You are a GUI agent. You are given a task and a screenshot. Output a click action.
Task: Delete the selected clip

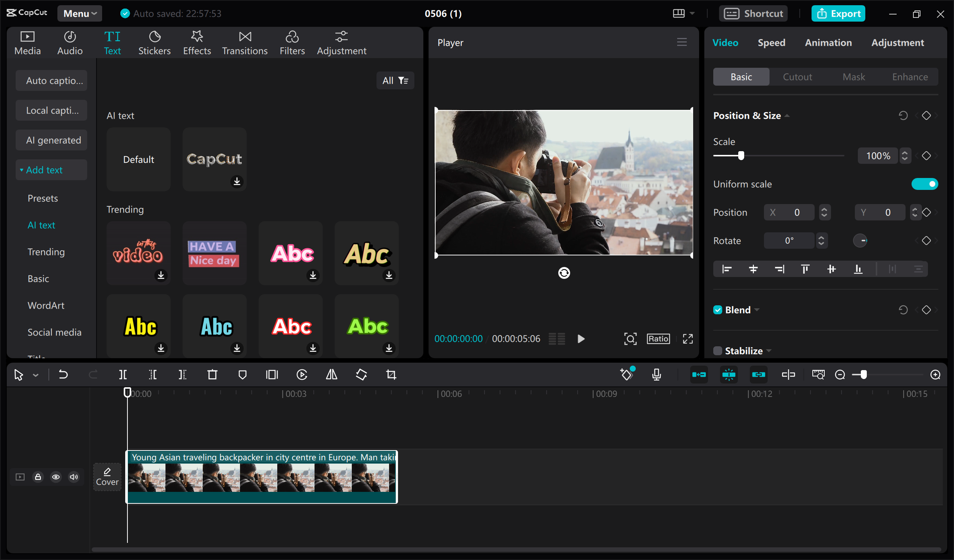click(x=212, y=375)
